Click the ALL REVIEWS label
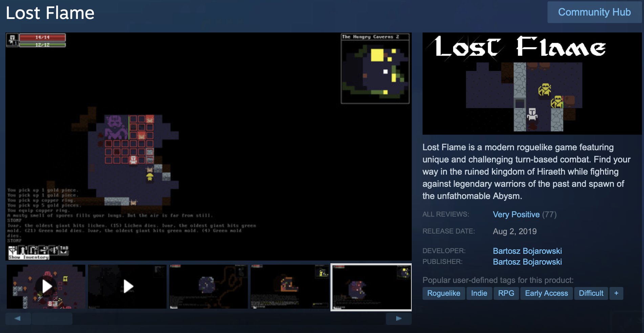644x333 pixels. [446, 215]
